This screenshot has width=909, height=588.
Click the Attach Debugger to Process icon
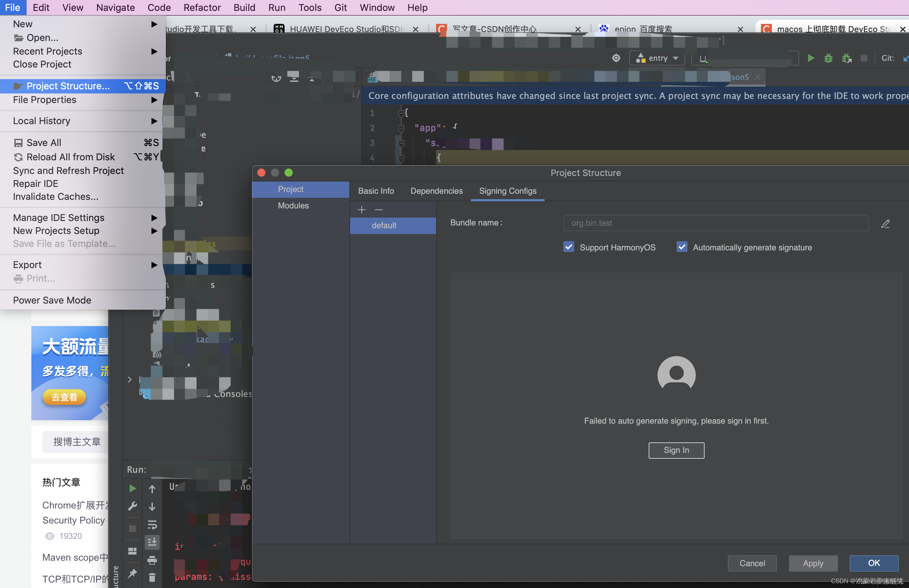(x=846, y=58)
